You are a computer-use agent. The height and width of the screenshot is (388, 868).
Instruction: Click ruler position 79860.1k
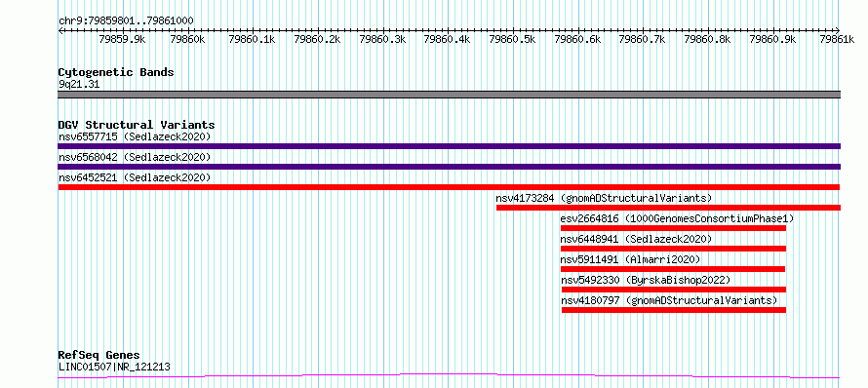[253, 39]
